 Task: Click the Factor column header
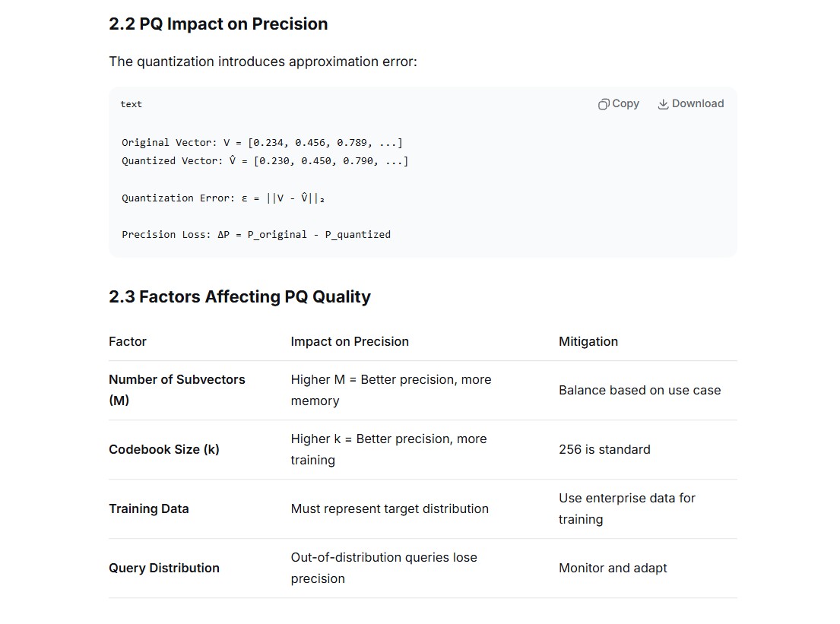click(128, 342)
